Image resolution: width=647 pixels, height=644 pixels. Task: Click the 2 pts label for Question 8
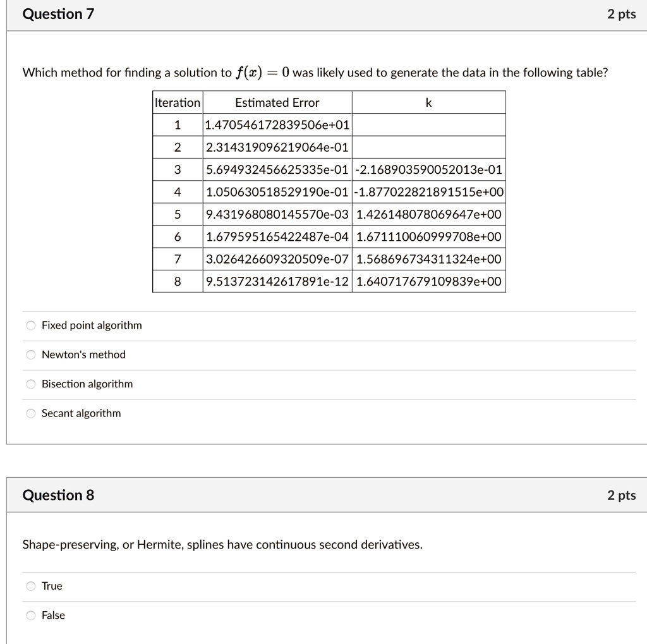[x=622, y=495]
